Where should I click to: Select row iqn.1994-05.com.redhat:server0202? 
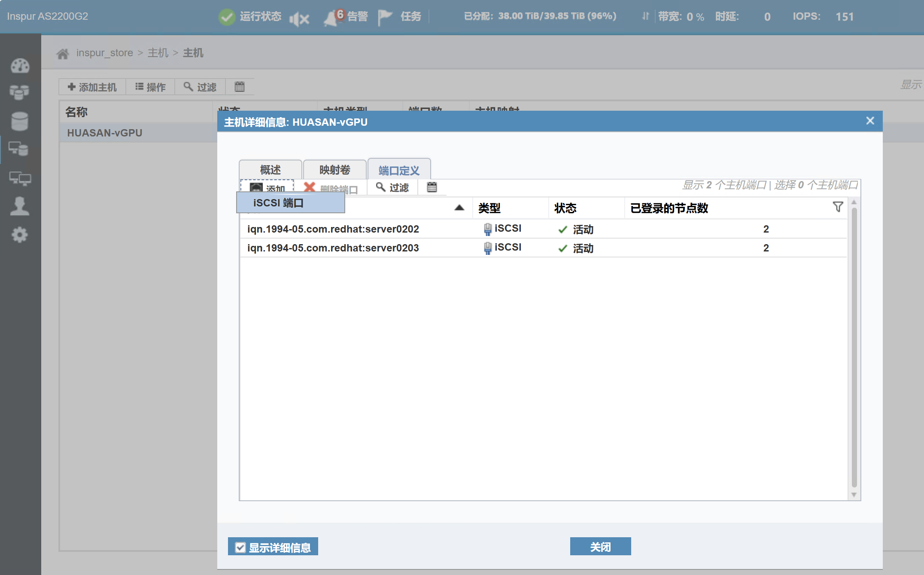(x=543, y=229)
